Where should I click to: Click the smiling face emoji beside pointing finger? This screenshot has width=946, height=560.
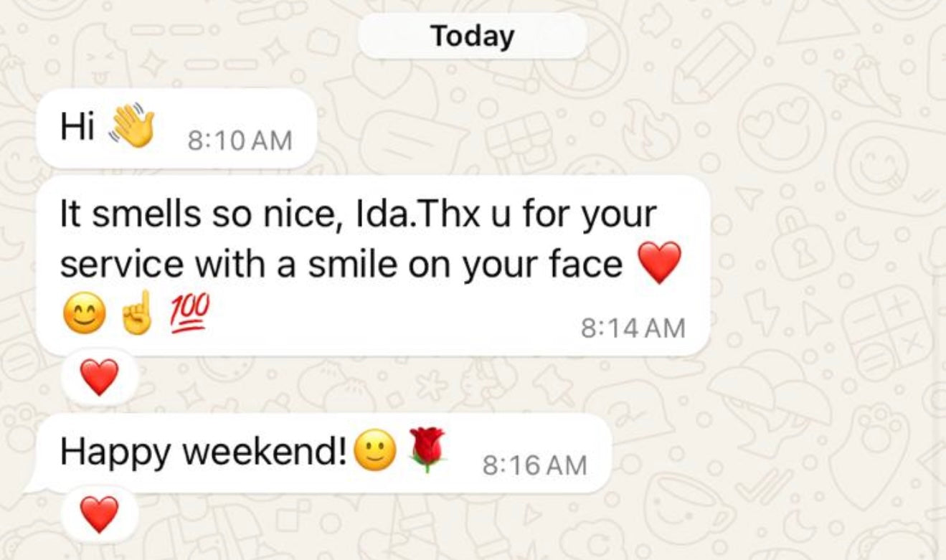(83, 315)
